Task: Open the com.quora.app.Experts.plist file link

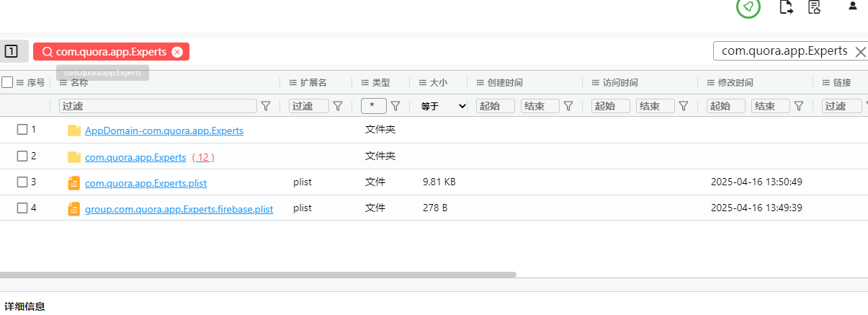Action: [146, 183]
